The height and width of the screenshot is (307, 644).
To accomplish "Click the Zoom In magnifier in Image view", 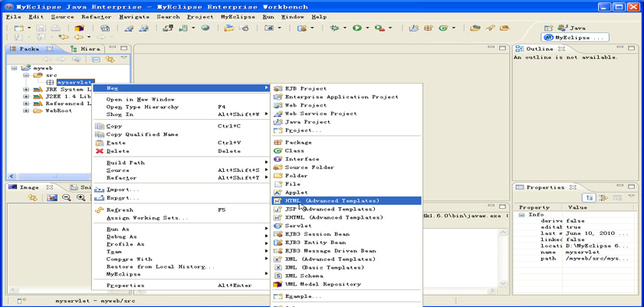I will [x=81, y=198].
